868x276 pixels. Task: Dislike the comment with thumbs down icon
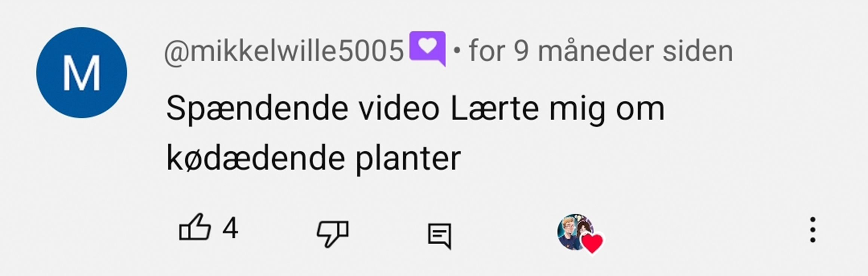(332, 234)
